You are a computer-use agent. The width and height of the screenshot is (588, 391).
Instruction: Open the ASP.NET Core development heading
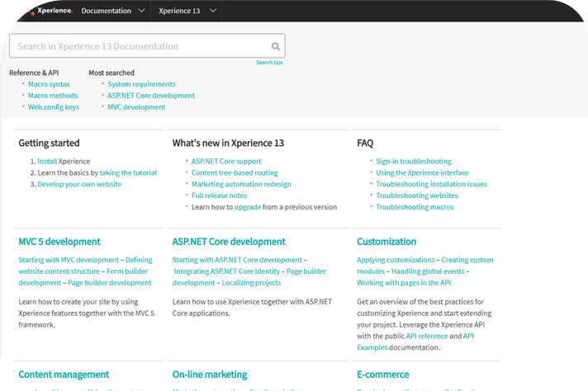pyautogui.click(x=229, y=242)
